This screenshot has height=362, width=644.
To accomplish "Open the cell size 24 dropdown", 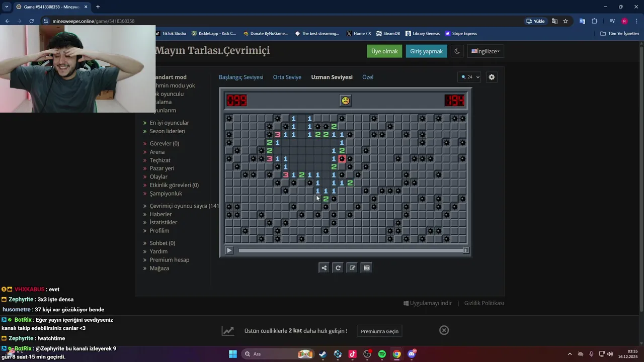I will pyautogui.click(x=469, y=77).
